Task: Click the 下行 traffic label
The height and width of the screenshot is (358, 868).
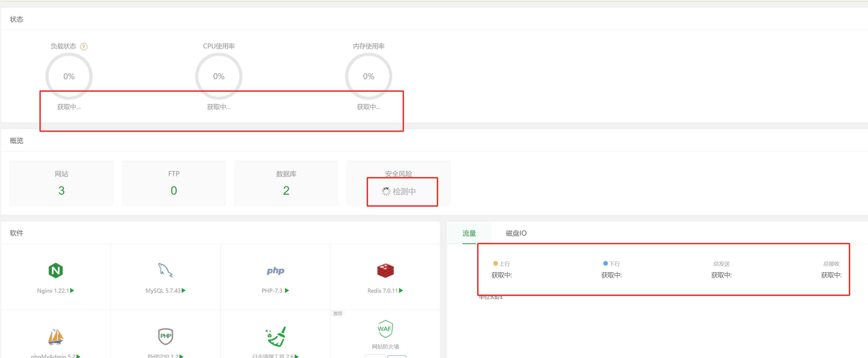Action: [x=615, y=264]
